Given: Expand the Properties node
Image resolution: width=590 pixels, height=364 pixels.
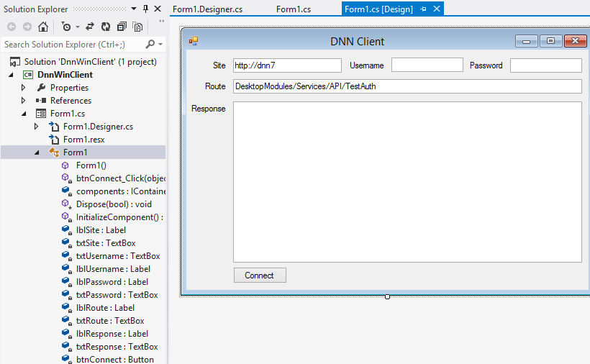Looking at the screenshot, I should pyautogui.click(x=23, y=88).
